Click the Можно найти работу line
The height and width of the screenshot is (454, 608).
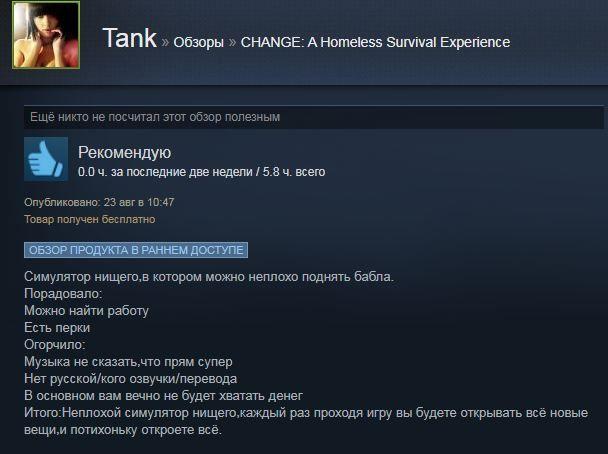(86, 311)
